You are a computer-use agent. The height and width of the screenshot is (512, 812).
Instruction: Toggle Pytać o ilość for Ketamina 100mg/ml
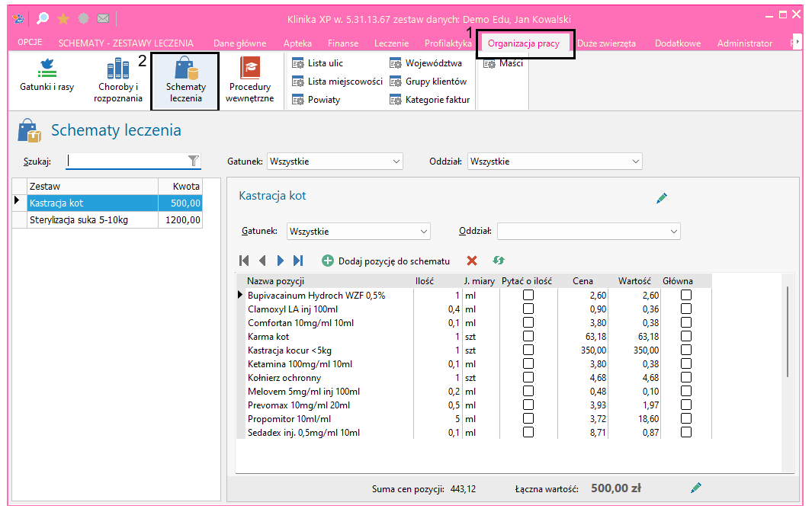[528, 364]
